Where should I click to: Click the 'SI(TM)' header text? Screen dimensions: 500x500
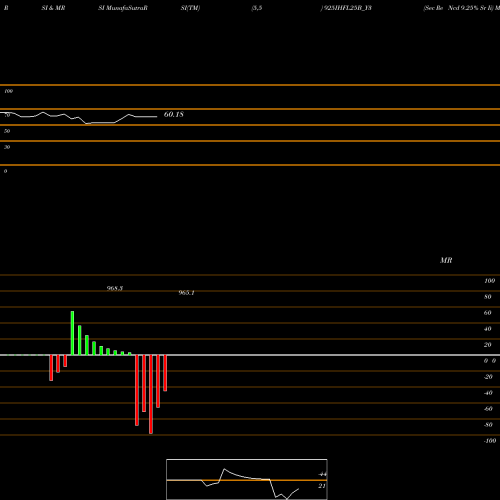[x=190, y=8]
